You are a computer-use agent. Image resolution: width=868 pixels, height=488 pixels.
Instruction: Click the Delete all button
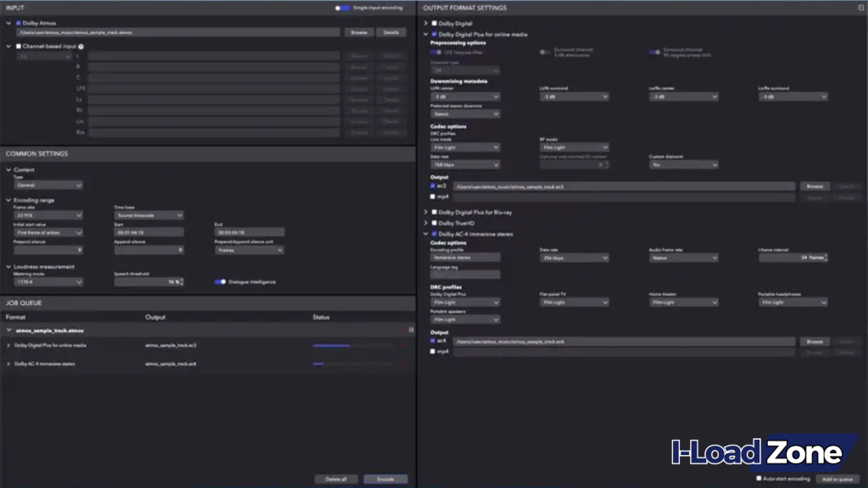[x=336, y=478]
